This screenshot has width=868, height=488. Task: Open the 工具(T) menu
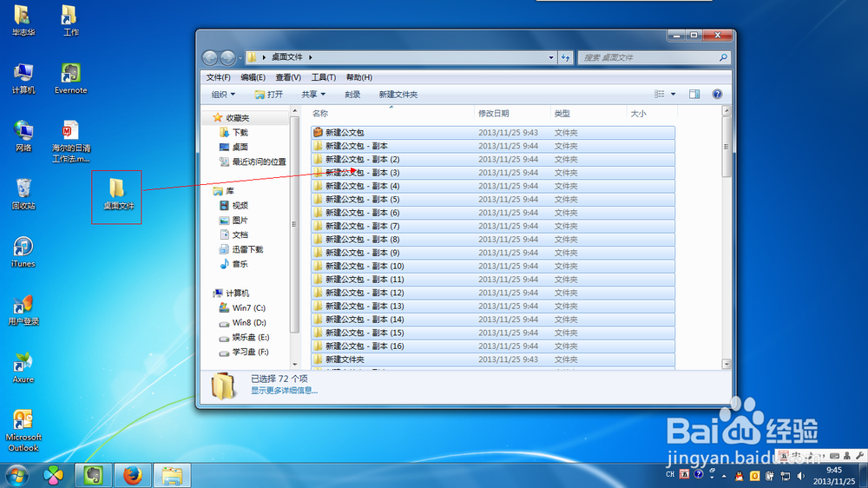(x=323, y=77)
